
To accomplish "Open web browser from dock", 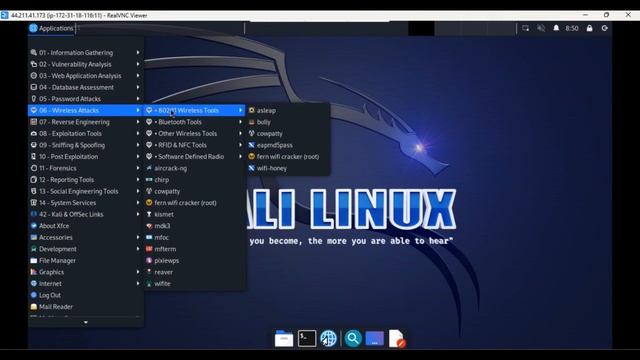I will (329, 338).
